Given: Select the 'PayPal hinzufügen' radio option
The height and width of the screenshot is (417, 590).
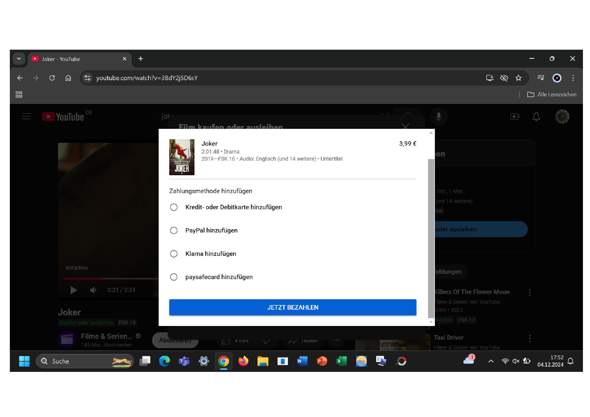Looking at the screenshot, I should [x=173, y=230].
